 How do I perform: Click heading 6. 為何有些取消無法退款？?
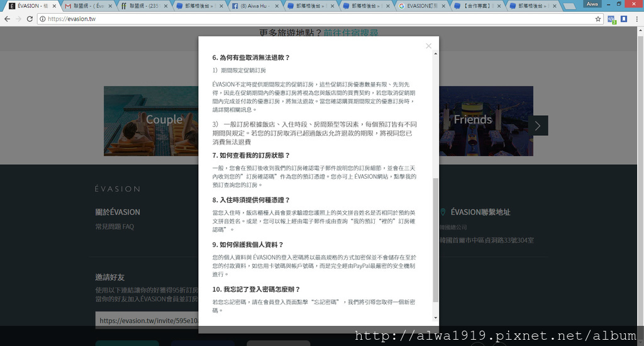pos(251,57)
